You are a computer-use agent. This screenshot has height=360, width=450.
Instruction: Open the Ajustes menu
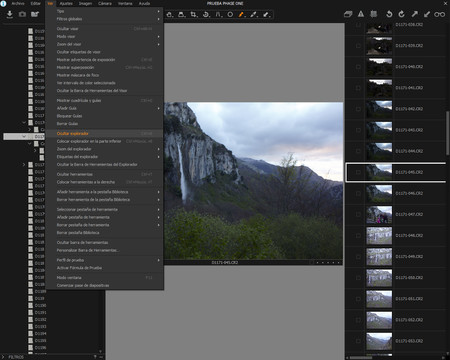[66, 3]
